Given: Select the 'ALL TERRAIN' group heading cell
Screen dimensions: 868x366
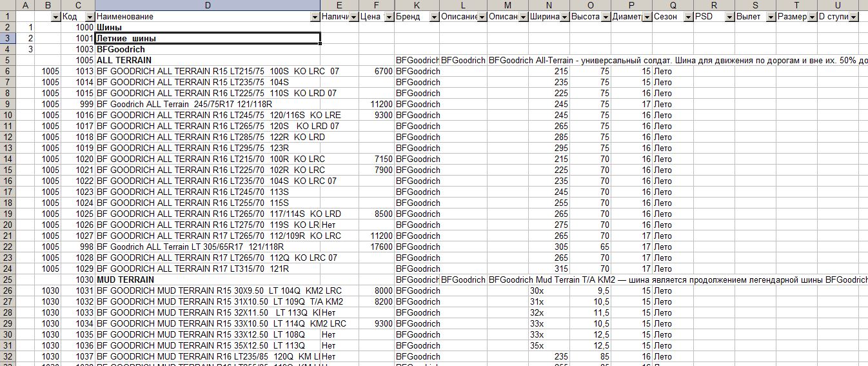Looking at the screenshot, I should (x=208, y=60).
